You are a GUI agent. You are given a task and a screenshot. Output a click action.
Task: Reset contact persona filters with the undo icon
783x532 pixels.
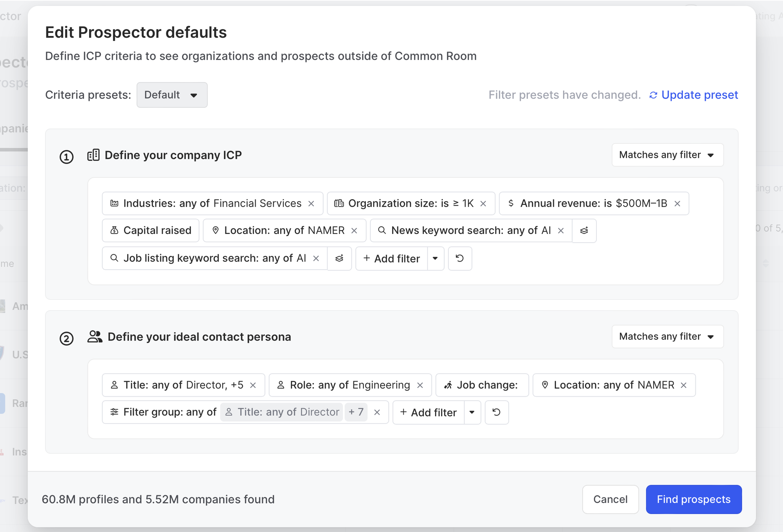[497, 412]
